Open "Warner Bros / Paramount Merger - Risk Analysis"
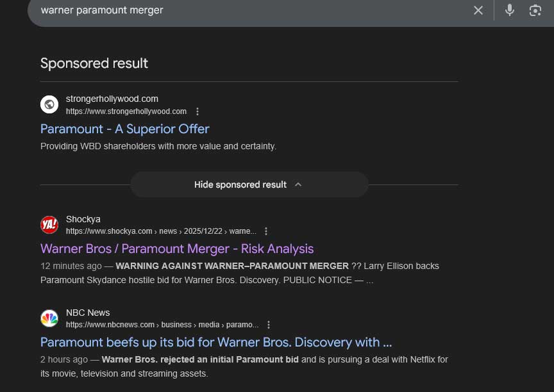 point(177,249)
